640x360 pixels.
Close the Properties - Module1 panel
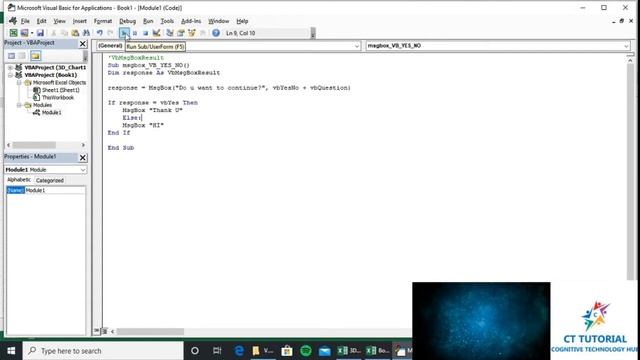click(83, 158)
